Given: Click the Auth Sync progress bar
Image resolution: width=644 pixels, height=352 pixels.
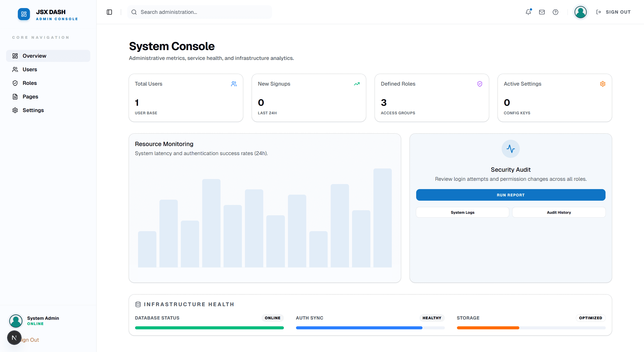Looking at the screenshot, I should 370,328.
